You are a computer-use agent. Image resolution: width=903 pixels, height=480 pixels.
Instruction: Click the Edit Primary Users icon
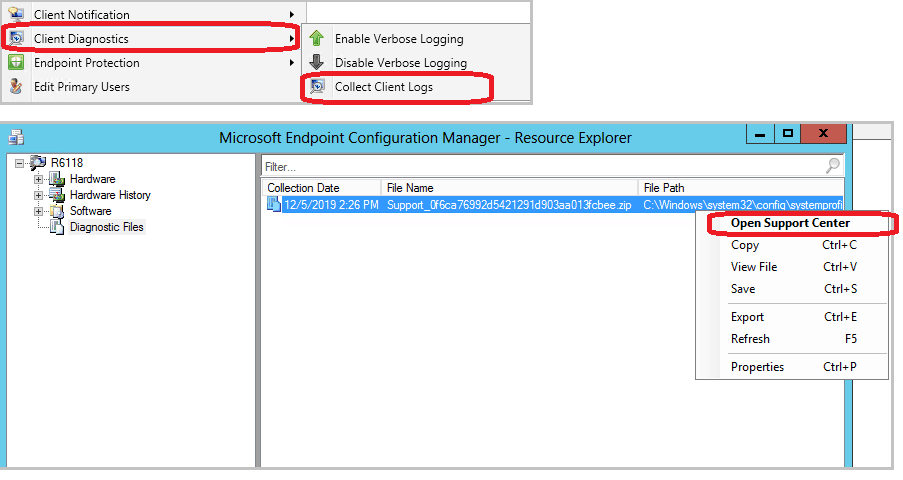16,87
